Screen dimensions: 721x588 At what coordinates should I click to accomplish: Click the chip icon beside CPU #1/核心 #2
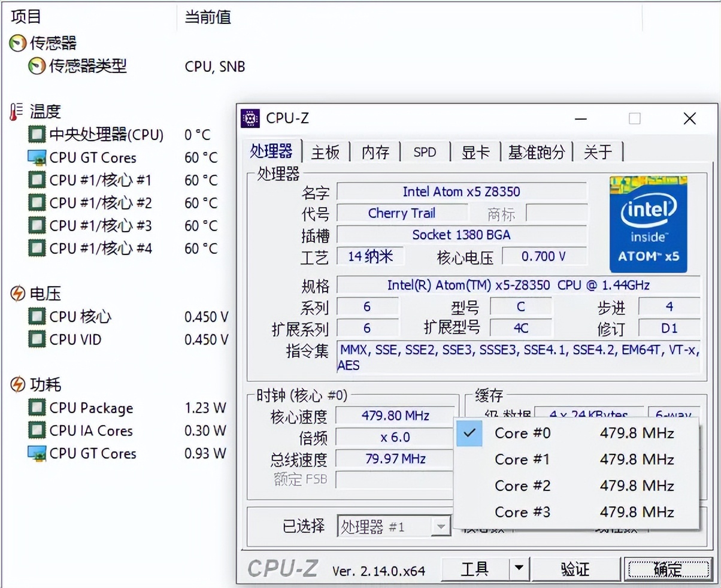tap(37, 202)
